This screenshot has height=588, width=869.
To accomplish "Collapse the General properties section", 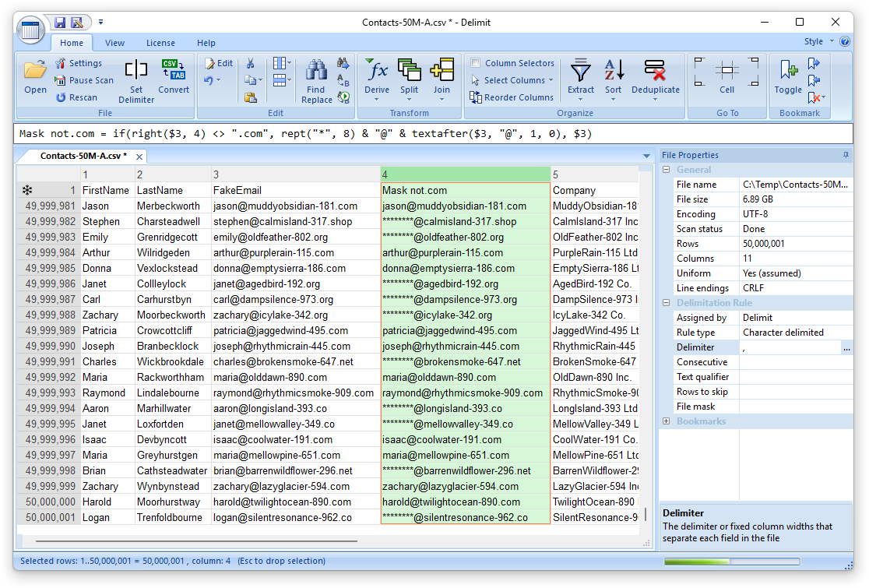I will 667,170.
